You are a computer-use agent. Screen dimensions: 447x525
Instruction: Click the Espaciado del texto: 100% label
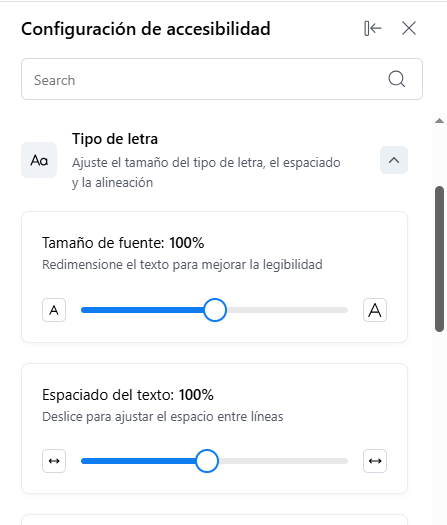click(x=128, y=395)
